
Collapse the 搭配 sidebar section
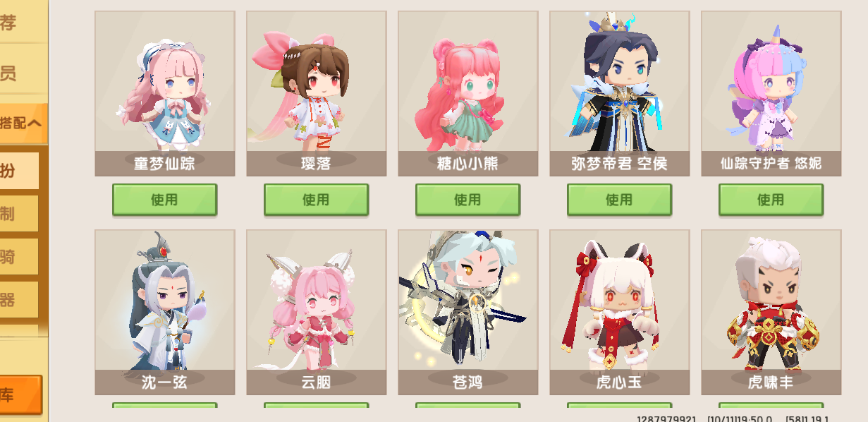coord(23,123)
